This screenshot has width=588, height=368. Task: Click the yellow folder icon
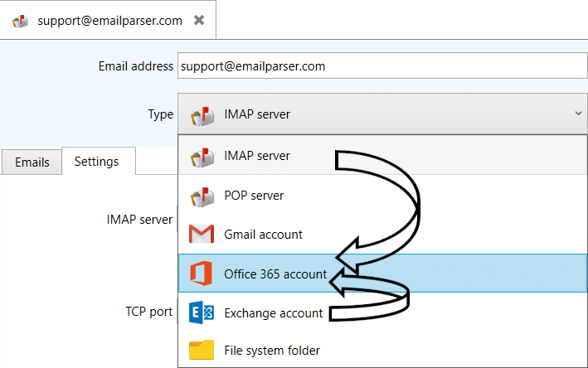pos(202,350)
